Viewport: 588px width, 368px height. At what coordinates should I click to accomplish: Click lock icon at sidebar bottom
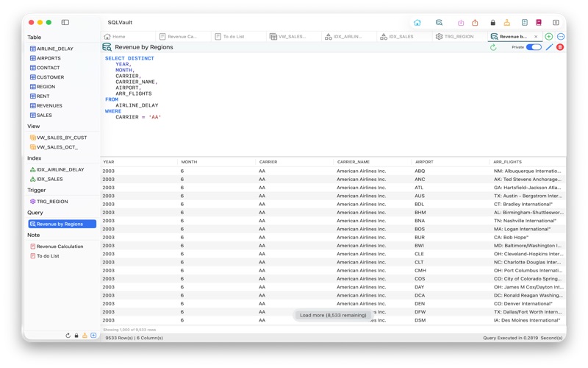76,336
